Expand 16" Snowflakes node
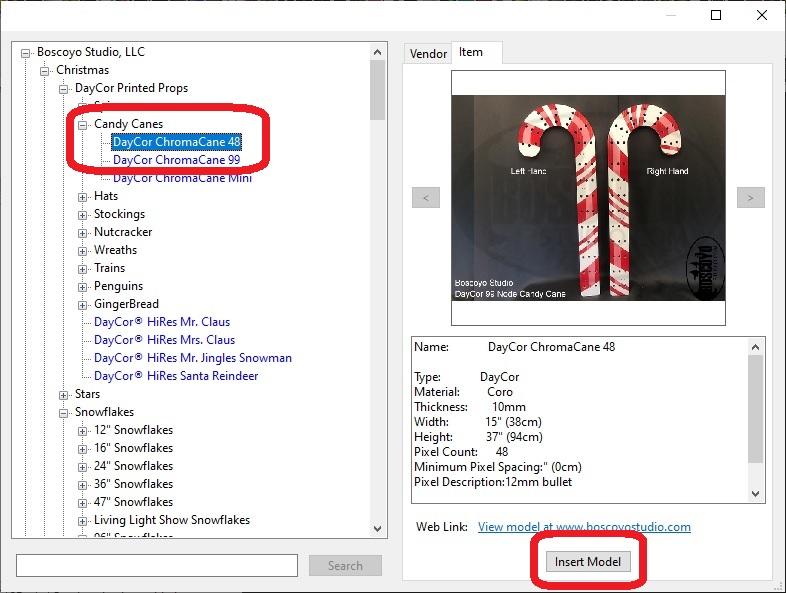Viewport: 786px width, 593px height. 82,449
